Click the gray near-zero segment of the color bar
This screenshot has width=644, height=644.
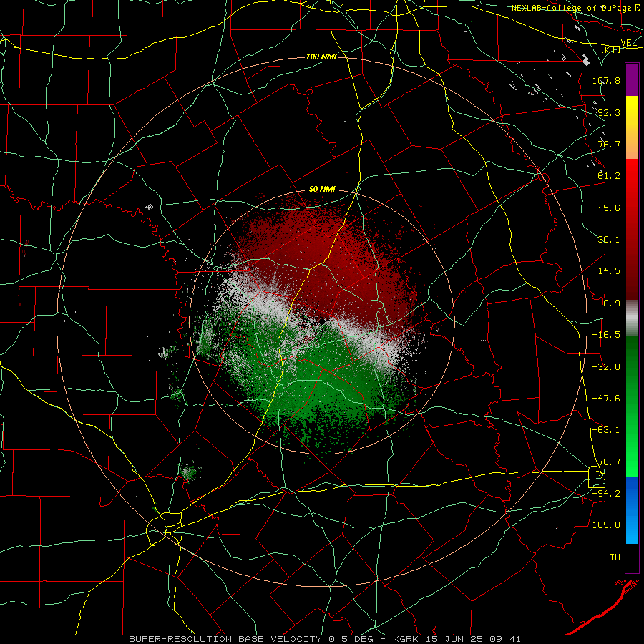(632, 318)
